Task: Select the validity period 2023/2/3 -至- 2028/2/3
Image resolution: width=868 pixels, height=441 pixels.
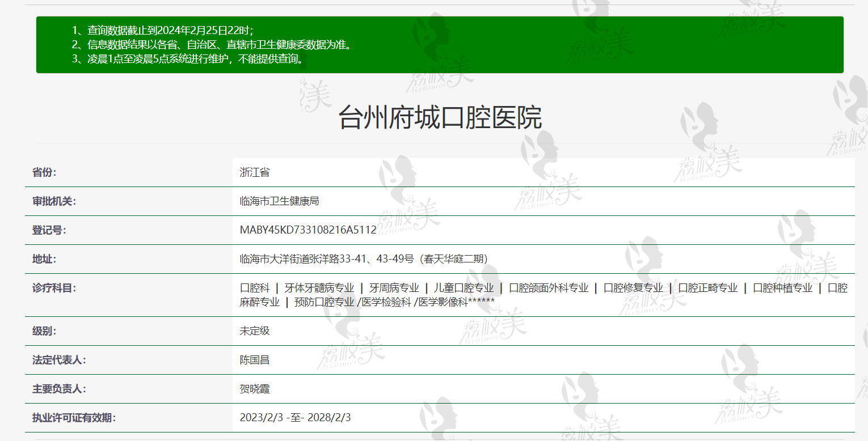Action: 296,418
